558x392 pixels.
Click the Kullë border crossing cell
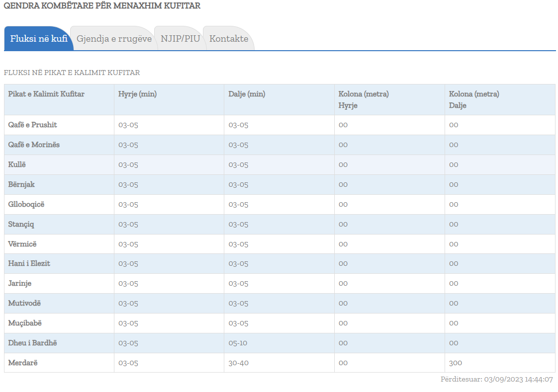[17, 164]
